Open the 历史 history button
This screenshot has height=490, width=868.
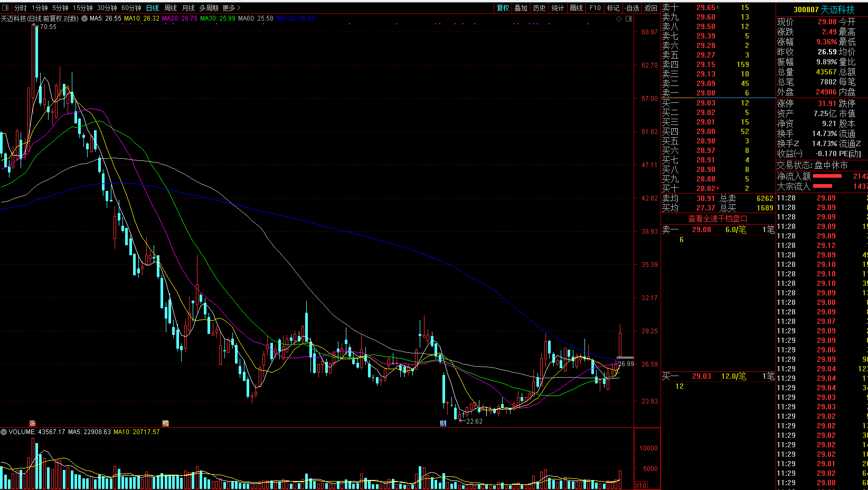(539, 8)
